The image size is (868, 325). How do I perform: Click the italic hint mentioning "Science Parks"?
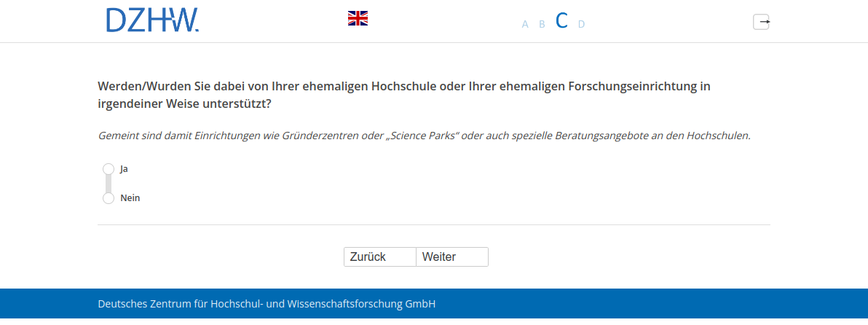[424, 136]
